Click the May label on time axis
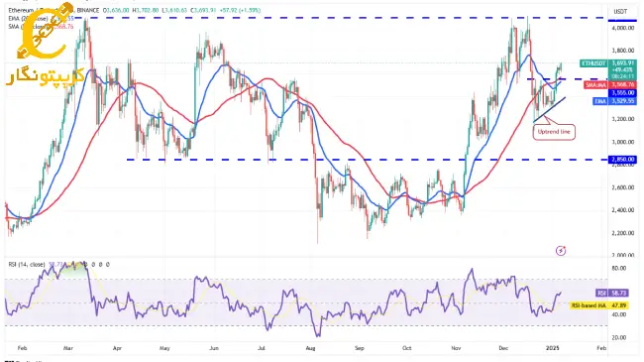Image resolution: width=644 pixels, height=362 pixels. (164, 348)
